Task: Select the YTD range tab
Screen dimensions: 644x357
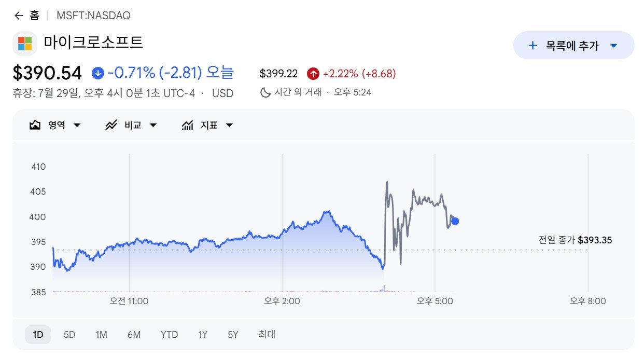Action: click(170, 335)
